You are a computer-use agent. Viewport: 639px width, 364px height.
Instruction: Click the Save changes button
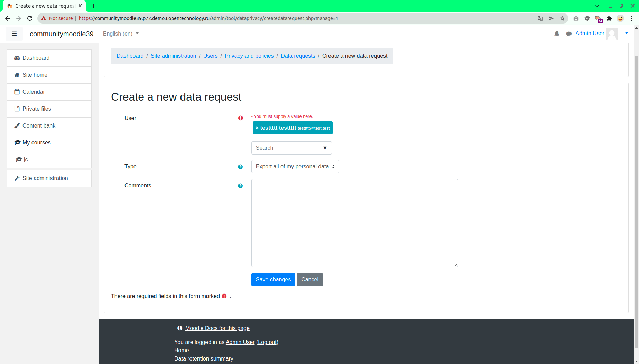273,280
